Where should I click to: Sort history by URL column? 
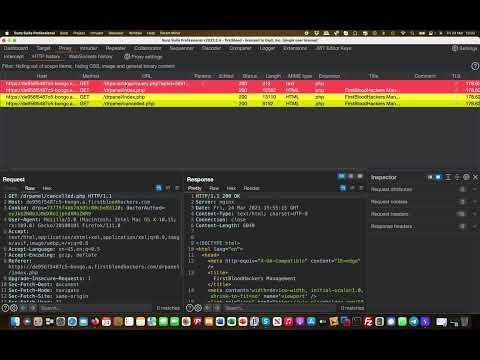click(147, 76)
